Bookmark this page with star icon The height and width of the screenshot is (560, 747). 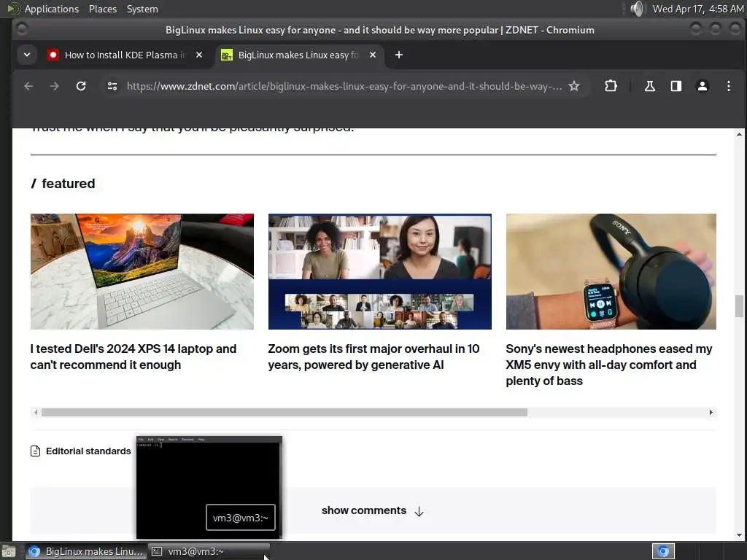pos(574,86)
